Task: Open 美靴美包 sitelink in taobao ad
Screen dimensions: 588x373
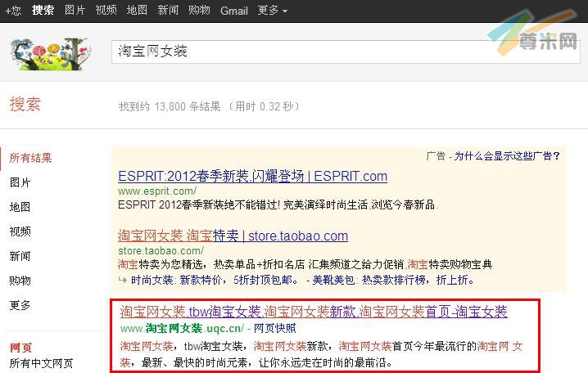Action: [333, 280]
